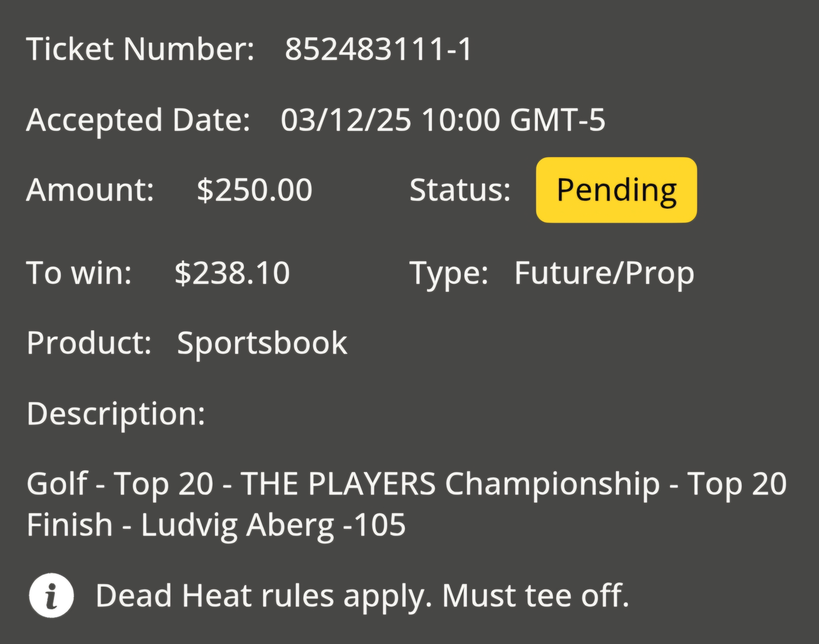Click the $250.00 amount value
The height and width of the screenshot is (644, 819).
click(x=255, y=190)
